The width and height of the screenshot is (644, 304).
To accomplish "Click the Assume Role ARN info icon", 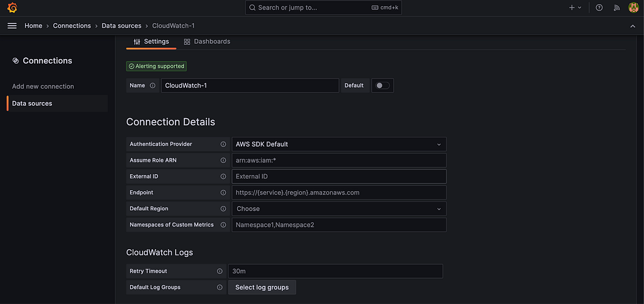I will (x=223, y=160).
